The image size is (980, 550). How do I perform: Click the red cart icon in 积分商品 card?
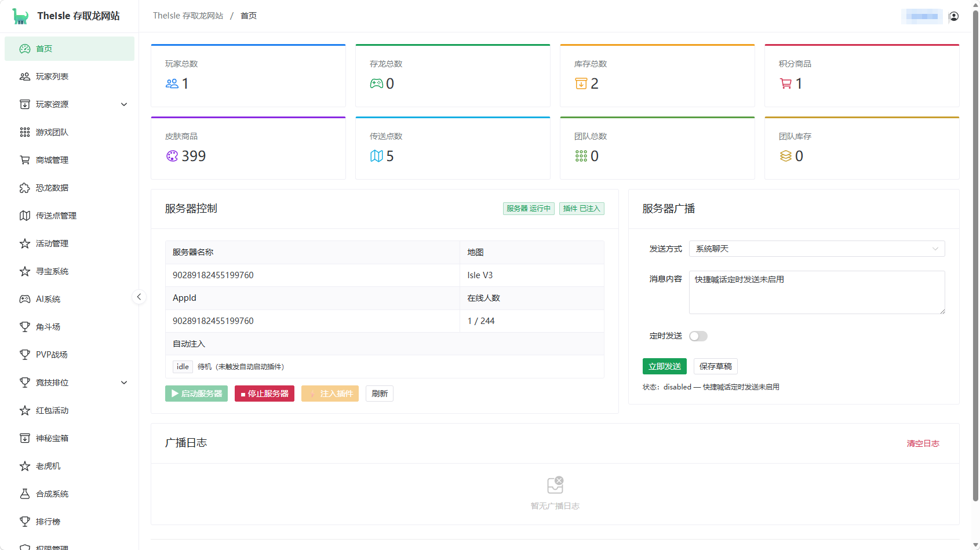pyautogui.click(x=786, y=83)
